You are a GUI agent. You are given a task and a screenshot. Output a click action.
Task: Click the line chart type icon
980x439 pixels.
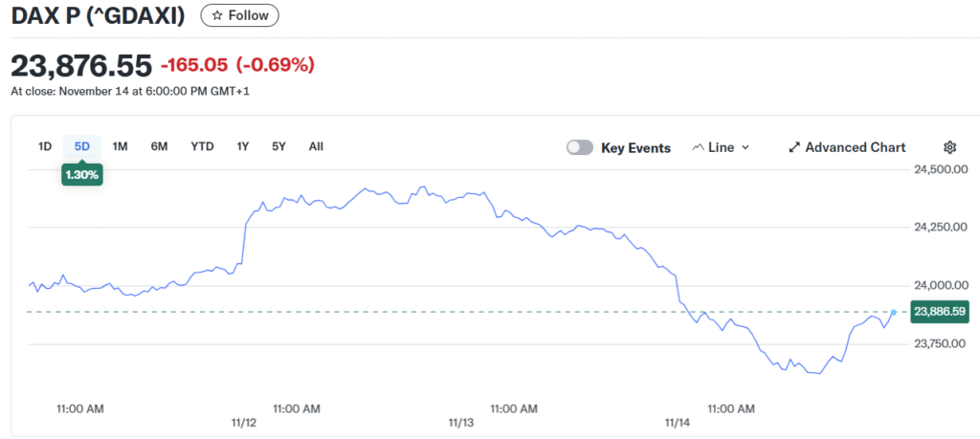698,147
